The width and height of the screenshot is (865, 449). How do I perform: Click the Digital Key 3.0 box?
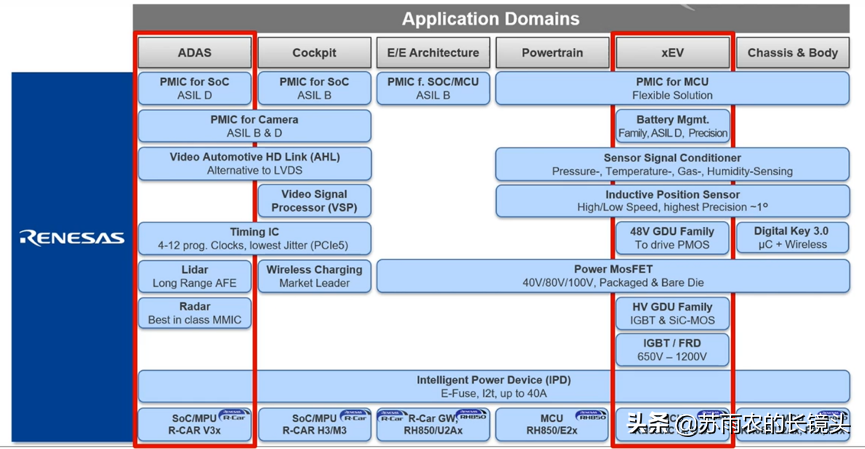[x=793, y=238]
